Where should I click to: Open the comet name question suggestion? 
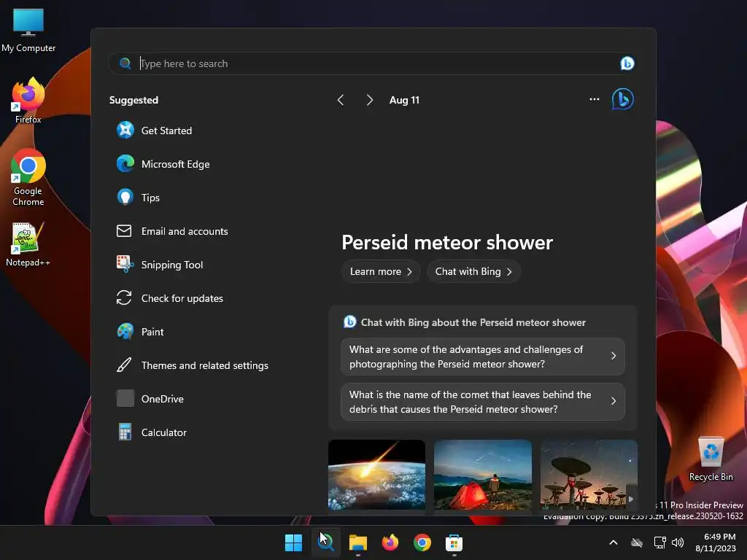click(x=483, y=402)
